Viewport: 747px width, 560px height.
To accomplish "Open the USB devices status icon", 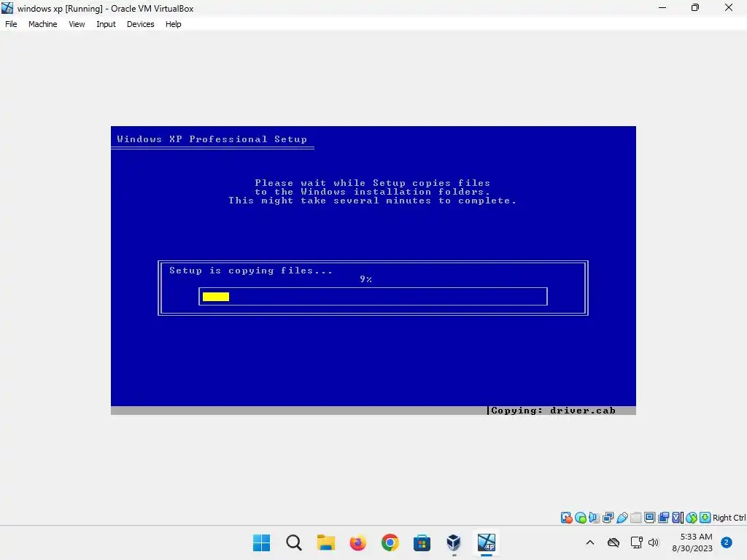I will 622,518.
